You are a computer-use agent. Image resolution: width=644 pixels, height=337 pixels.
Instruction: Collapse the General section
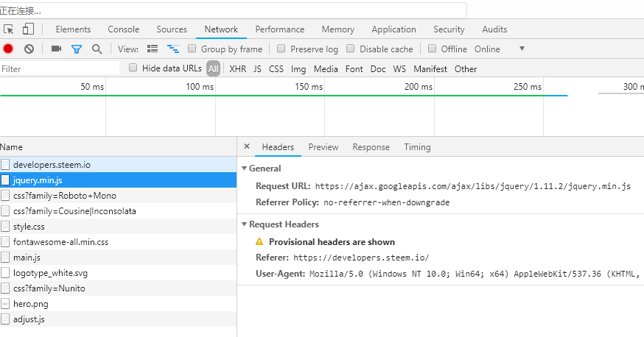click(245, 168)
